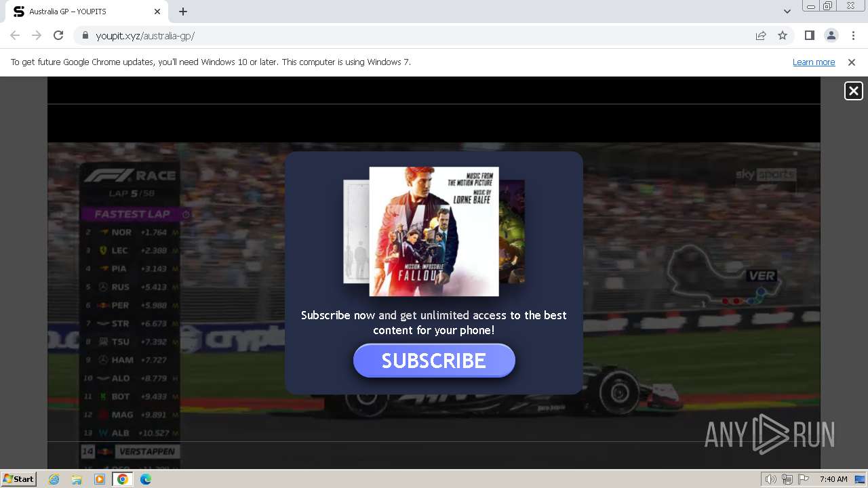This screenshot has width=868, height=488.
Task: Dismiss the Chrome update notification bar
Action: coord(852,62)
